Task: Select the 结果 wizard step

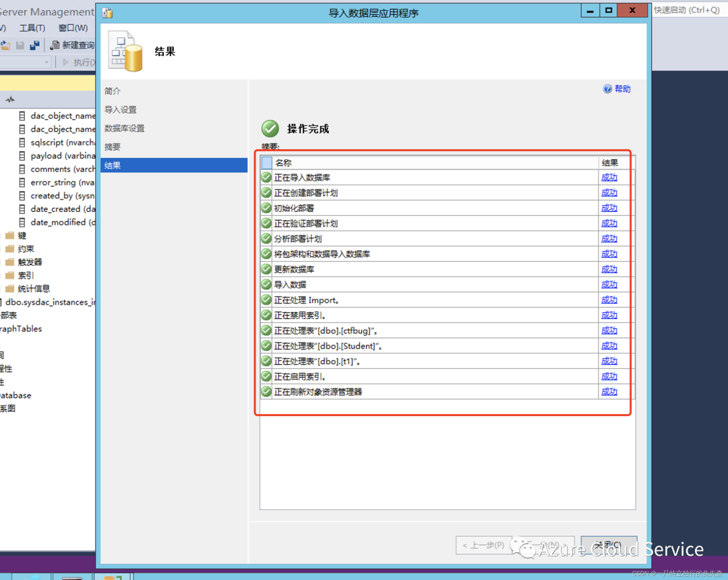Action: (x=174, y=165)
